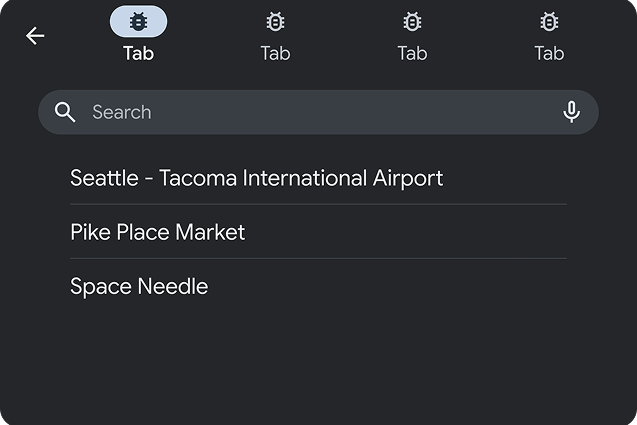Open the Space Needle list item
637x425 pixels.
[139, 286]
